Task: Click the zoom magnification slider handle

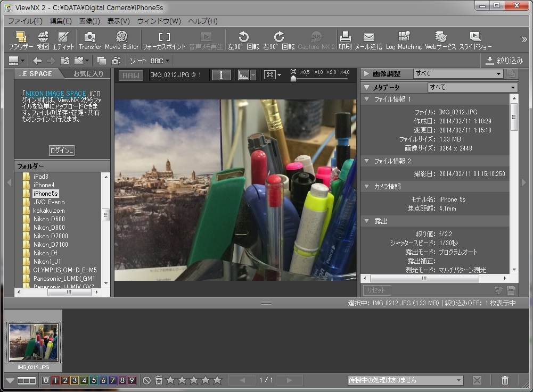Action: tap(293, 79)
